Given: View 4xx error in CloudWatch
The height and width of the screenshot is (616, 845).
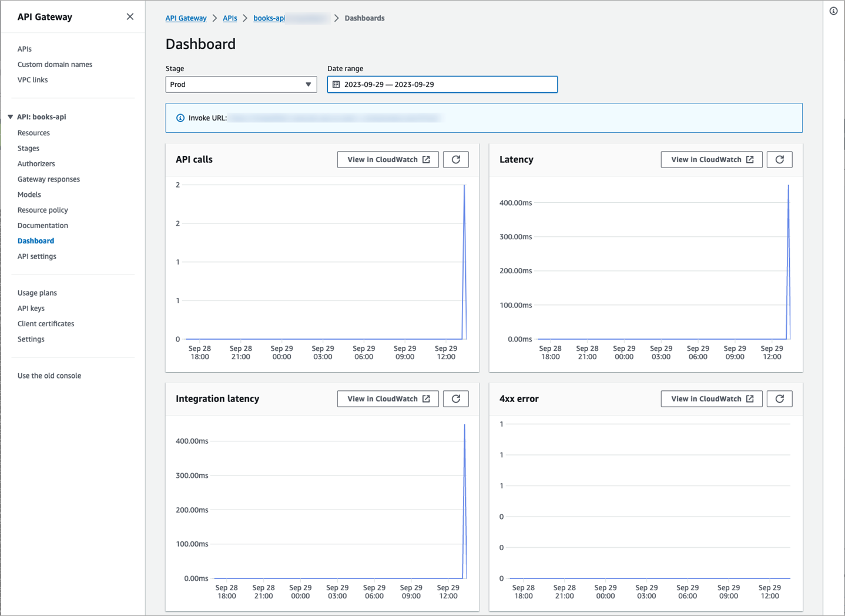Looking at the screenshot, I should coord(712,399).
